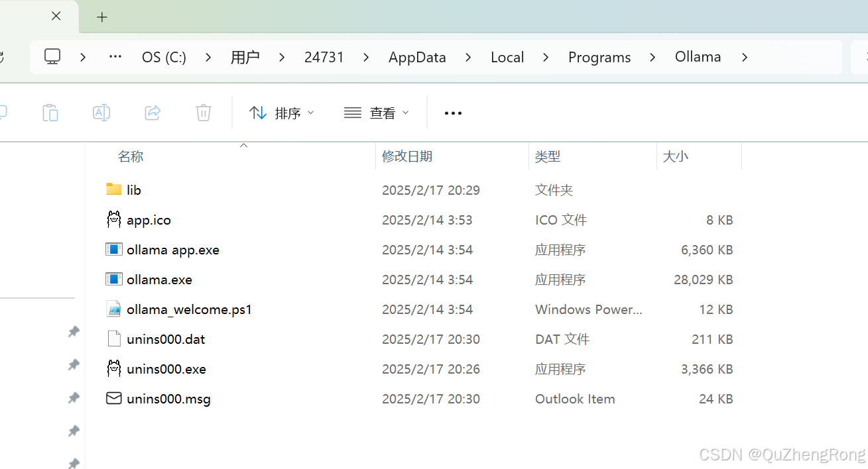Select the unins000.msg envelope icon
This screenshot has height=469, width=868.
(114, 398)
